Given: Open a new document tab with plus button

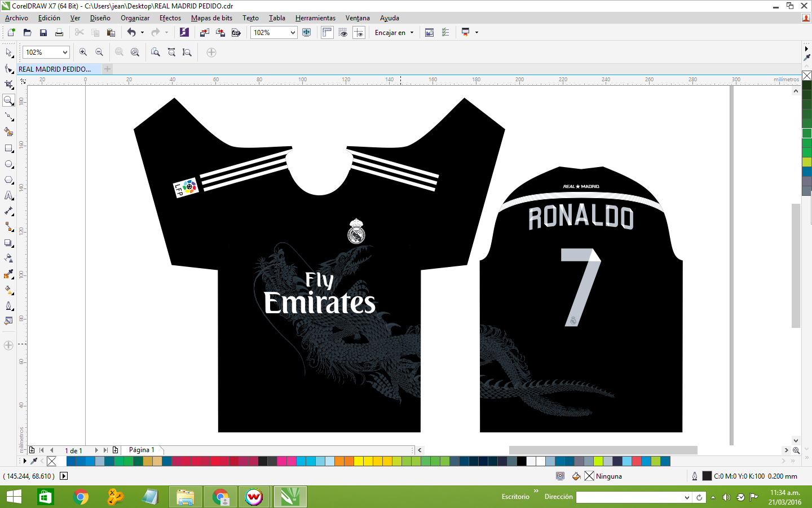Looking at the screenshot, I should click(x=107, y=69).
